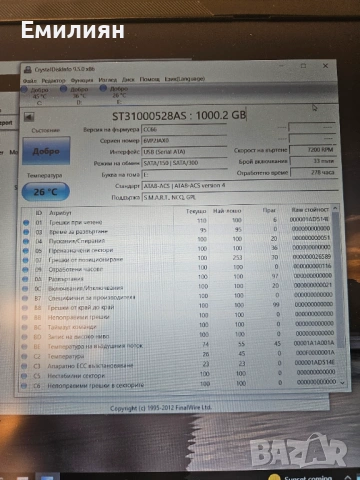Click the Текущо column header
This screenshot has height=480, width=360.
(x=196, y=211)
